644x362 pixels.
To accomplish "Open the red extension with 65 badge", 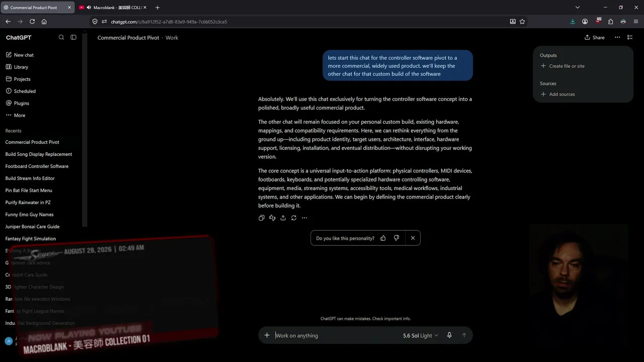I will (598, 22).
